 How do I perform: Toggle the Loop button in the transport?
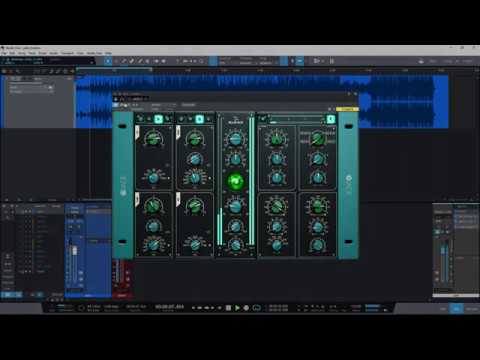pyautogui.click(x=256, y=308)
